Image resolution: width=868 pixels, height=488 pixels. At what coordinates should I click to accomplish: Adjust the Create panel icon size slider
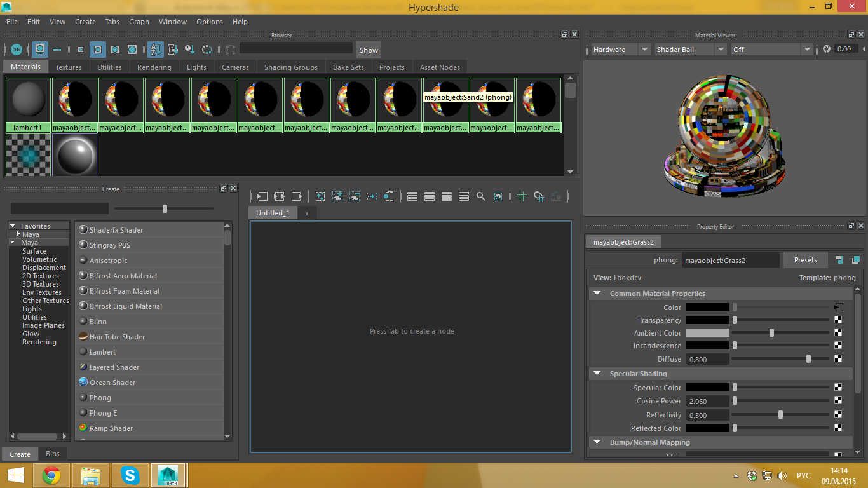pos(164,208)
